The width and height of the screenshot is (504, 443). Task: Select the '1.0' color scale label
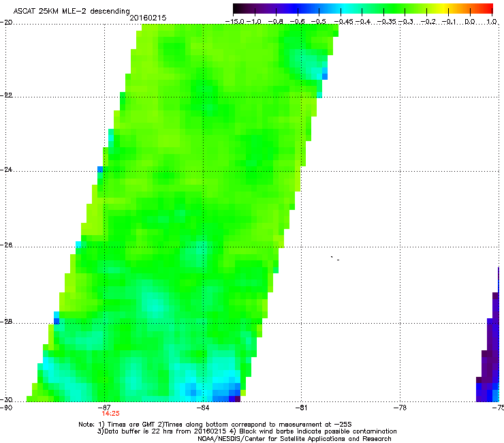[492, 22]
